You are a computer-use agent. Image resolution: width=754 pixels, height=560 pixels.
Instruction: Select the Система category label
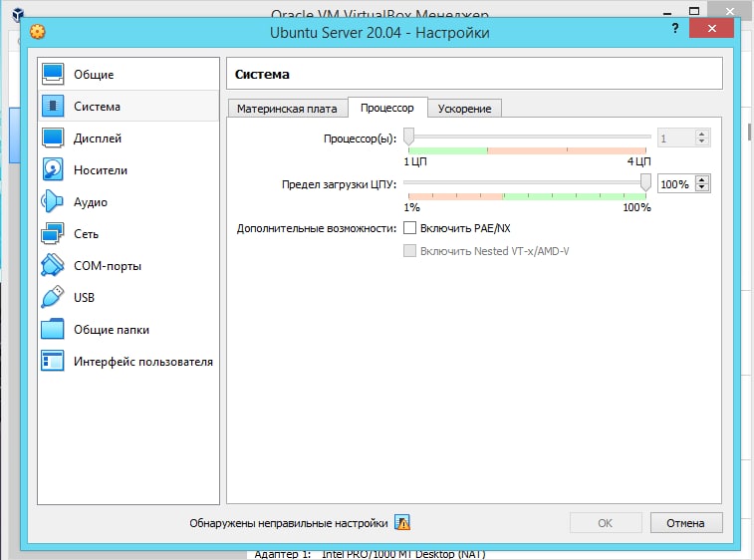tap(97, 107)
